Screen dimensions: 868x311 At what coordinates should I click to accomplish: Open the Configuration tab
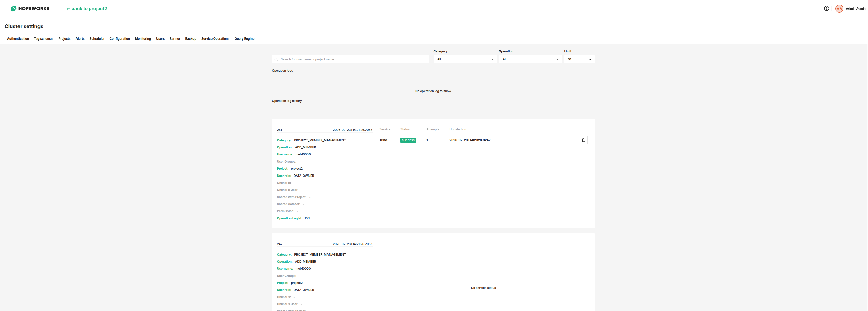coord(119,39)
